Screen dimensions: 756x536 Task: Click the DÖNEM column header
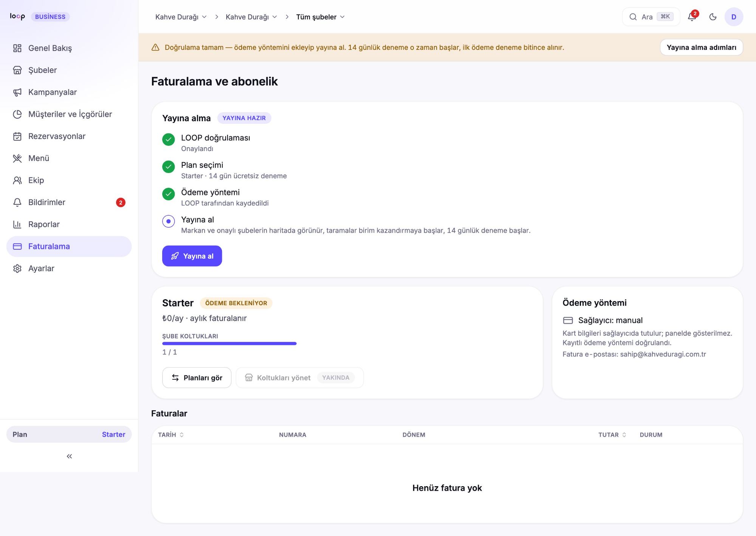click(x=414, y=435)
